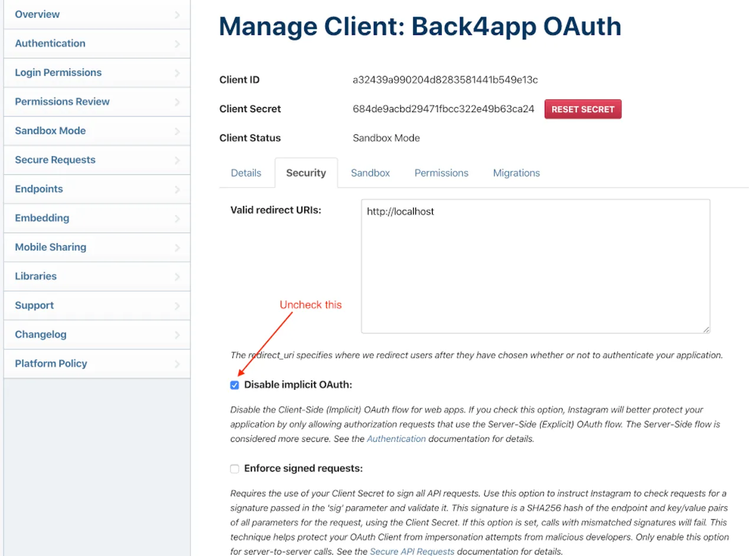Open the Secure API Requests documentation link
The height and width of the screenshot is (556, 756).
click(x=412, y=551)
